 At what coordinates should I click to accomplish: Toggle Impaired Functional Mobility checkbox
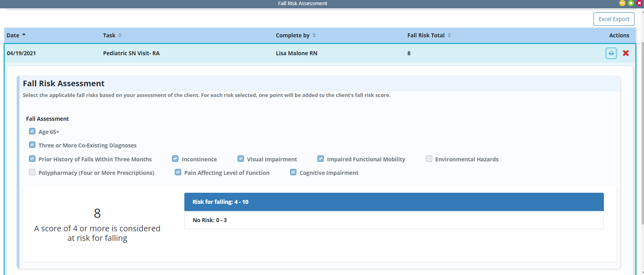pos(321,159)
